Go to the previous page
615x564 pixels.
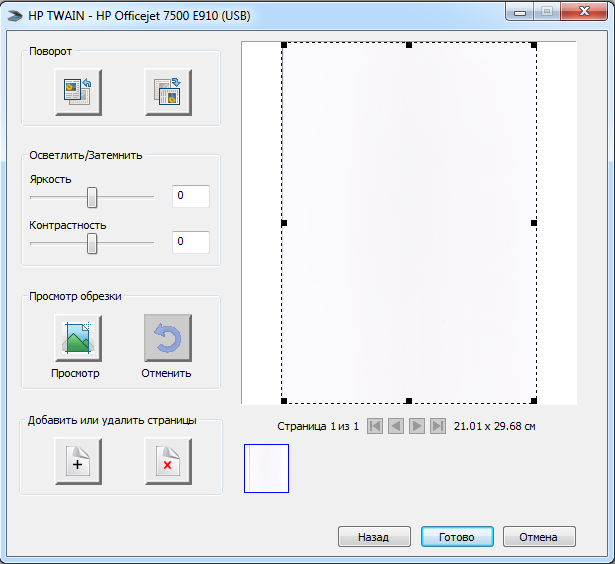tap(396, 426)
